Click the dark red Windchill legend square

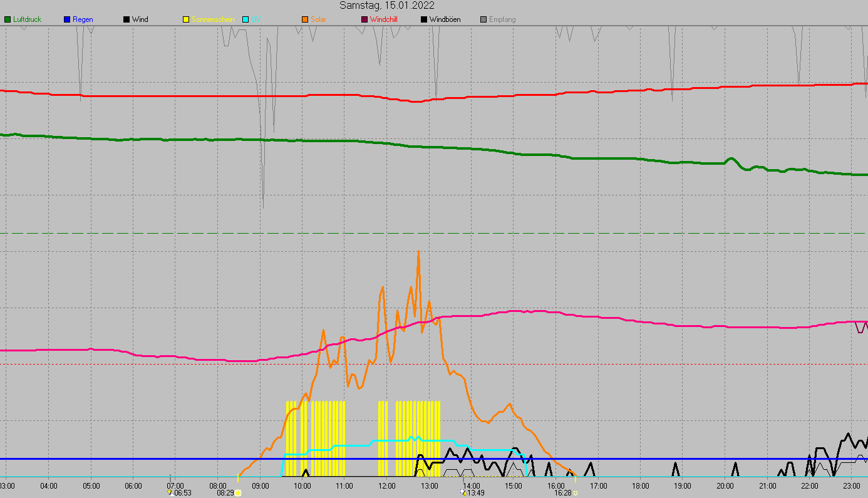coord(364,19)
